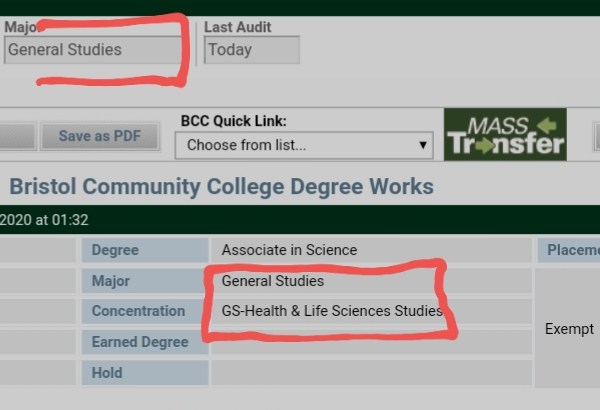Click the General Studies value in the table
Image resolution: width=600 pixels, height=410 pixels.
coord(273,281)
